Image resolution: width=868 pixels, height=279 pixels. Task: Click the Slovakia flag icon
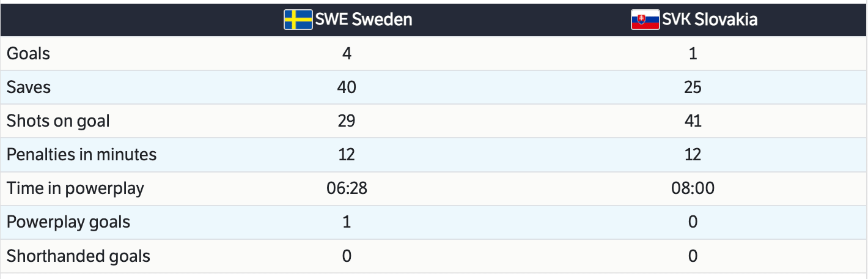point(645,20)
